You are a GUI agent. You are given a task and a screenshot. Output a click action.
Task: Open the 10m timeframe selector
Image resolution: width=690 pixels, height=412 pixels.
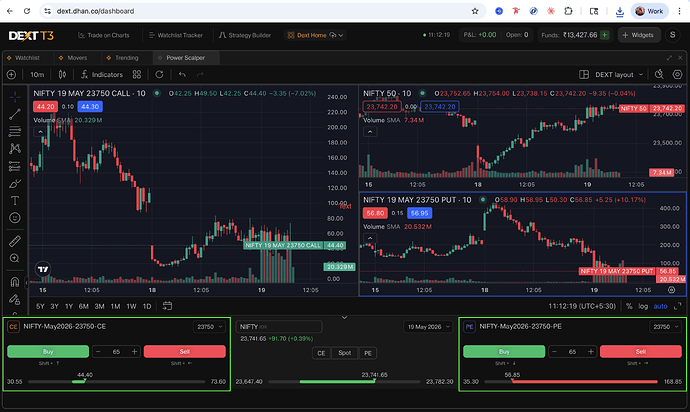coord(37,75)
